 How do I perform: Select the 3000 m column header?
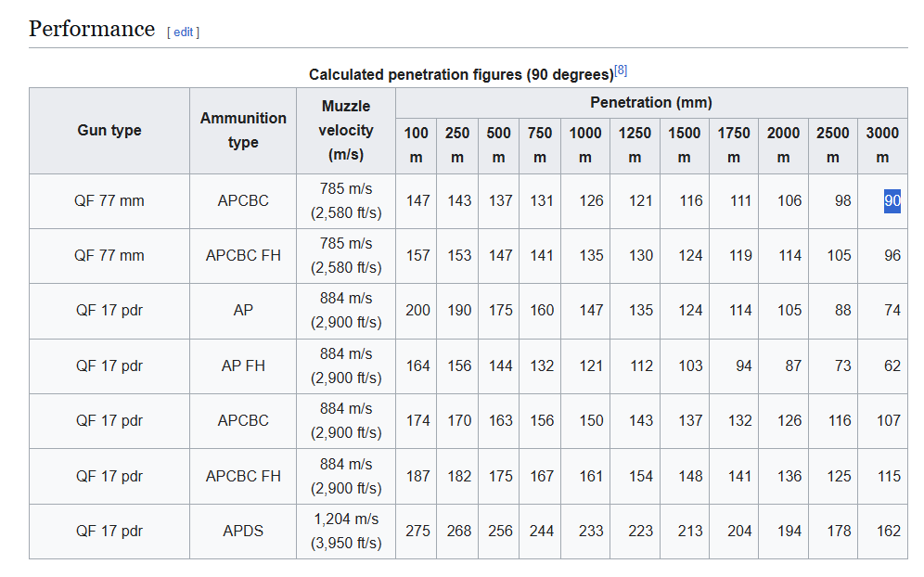point(882,145)
